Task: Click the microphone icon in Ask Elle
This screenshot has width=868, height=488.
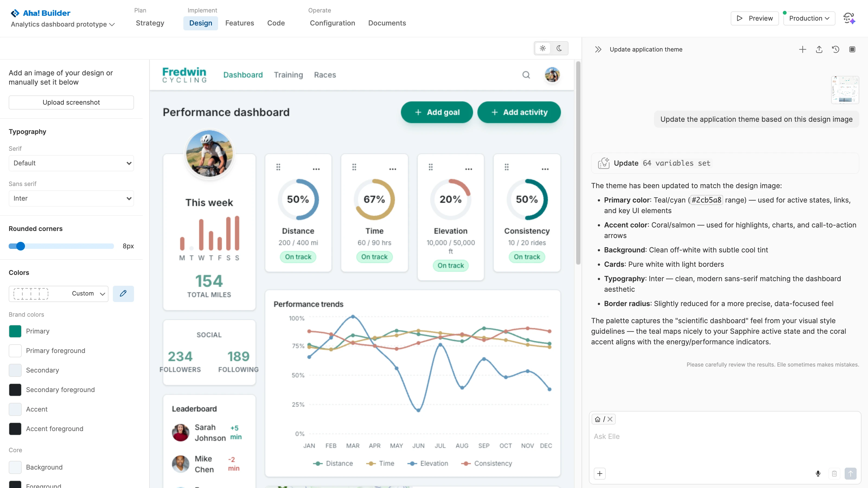Action: [x=818, y=474]
